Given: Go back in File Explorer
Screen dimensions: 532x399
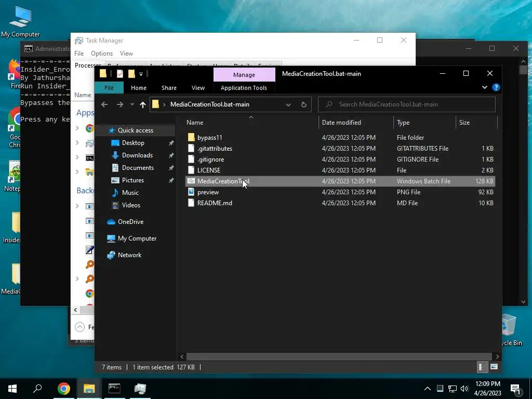Looking at the screenshot, I should coord(104,104).
